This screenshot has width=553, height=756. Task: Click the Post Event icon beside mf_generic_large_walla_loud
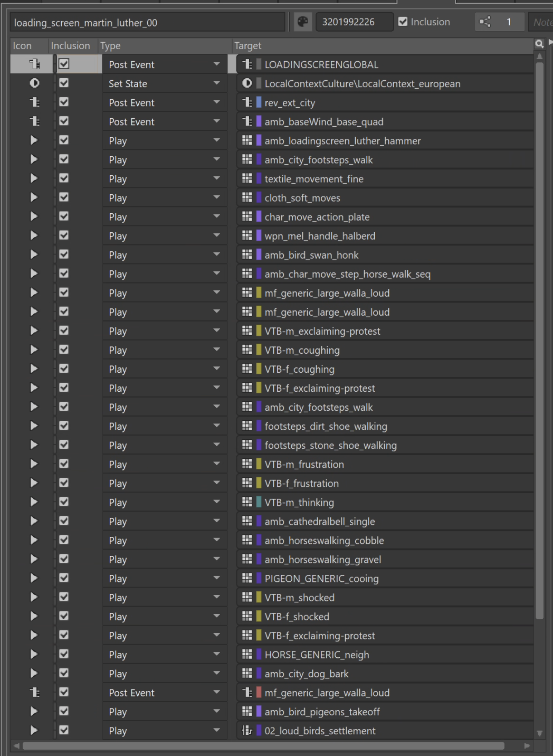click(247, 692)
